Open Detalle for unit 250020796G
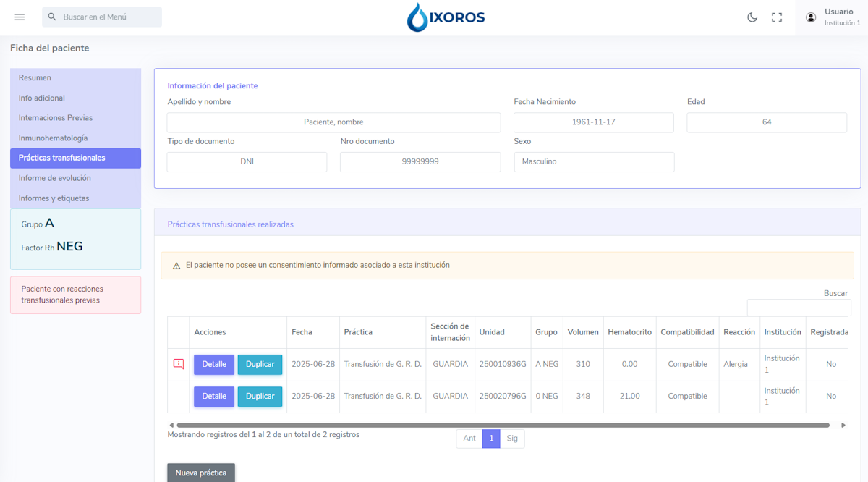Viewport: 868px width, 482px height. coord(214,396)
